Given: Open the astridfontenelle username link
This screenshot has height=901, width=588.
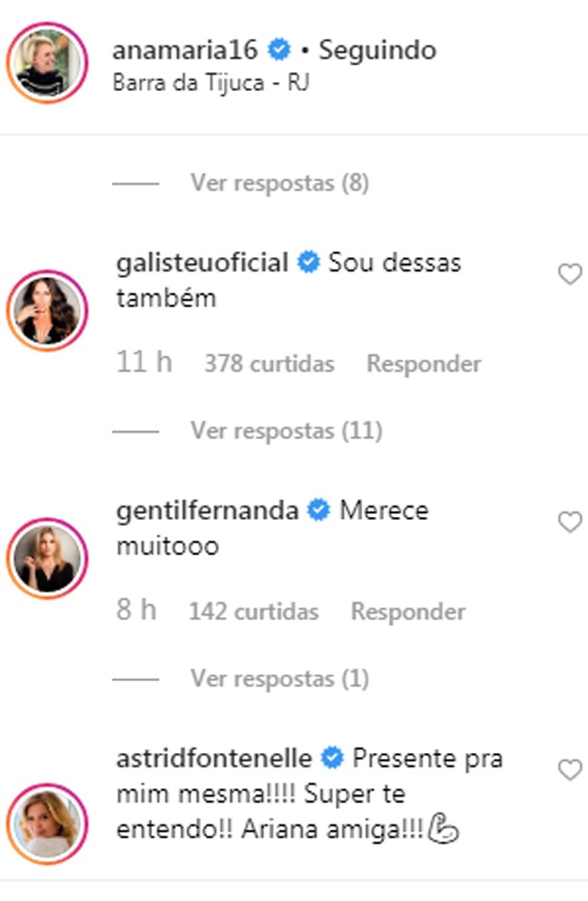Looking at the screenshot, I should click(x=213, y=759).
